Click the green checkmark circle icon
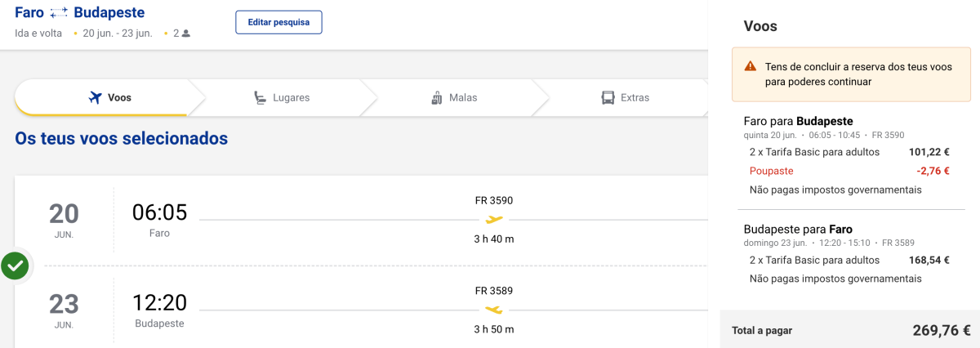The height and width of the screenshot is (348, 980). pyautogui.click(x=15, y=265)
